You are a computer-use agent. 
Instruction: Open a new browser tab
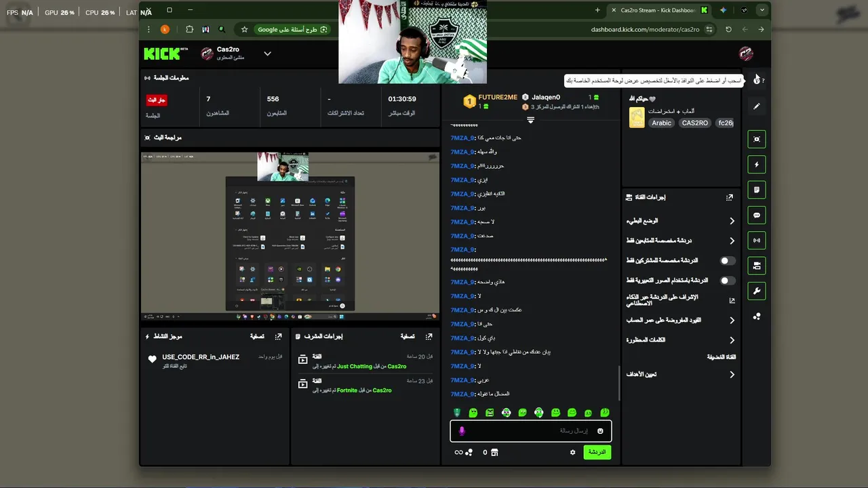pos(597,10)
